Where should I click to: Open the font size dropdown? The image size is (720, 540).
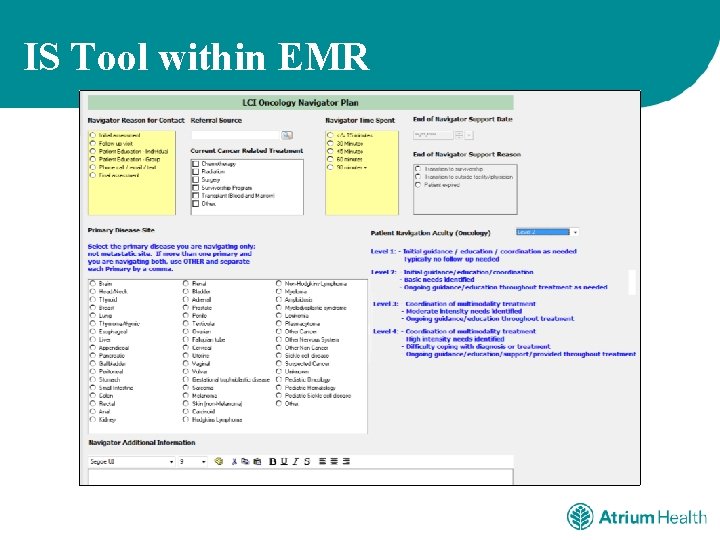click(203, 461)
